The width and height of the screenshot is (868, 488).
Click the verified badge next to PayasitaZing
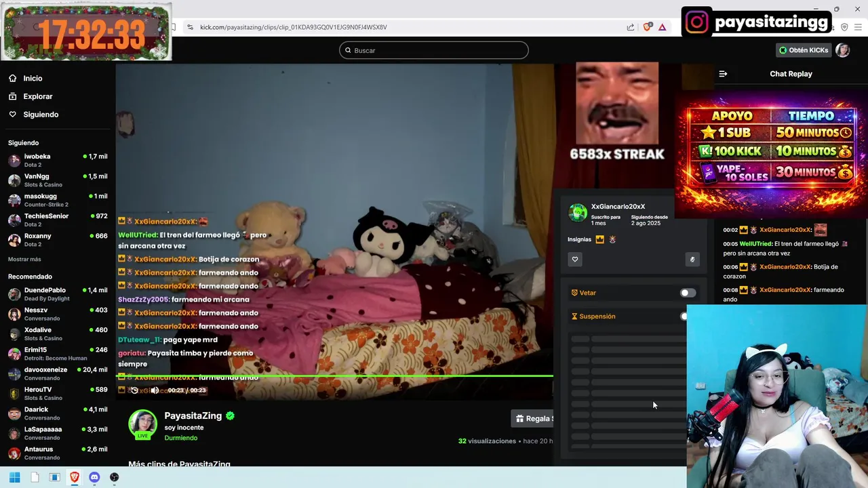pos(231,415)
